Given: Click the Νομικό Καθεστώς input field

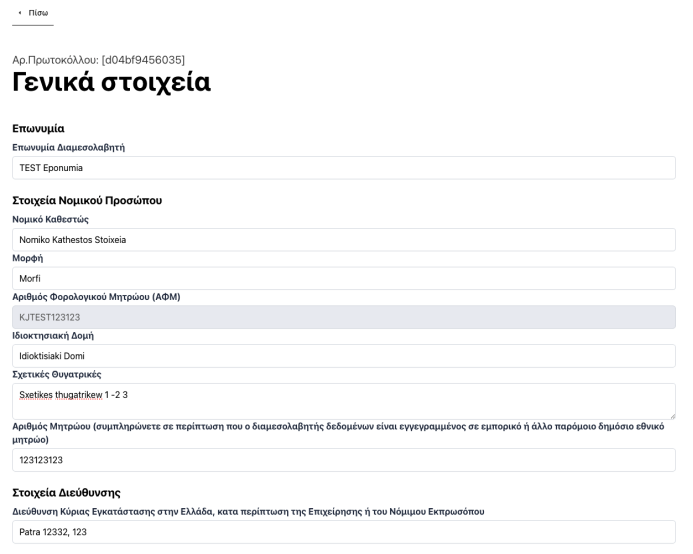Looking at the screenshot, I should pyautogui.click(x=343, y=239).
